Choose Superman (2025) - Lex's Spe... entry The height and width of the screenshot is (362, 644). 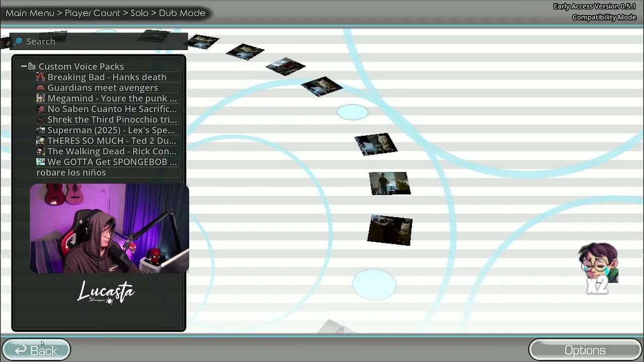click(111, 130)
